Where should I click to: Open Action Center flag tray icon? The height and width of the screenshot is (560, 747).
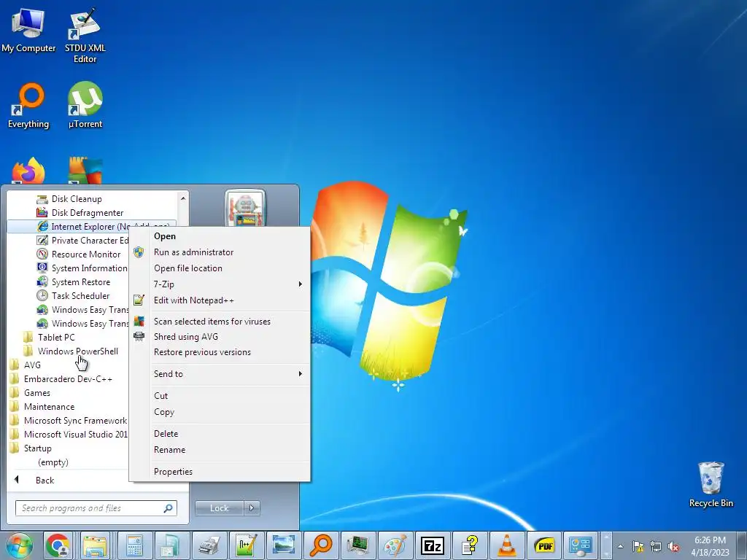pyautogui.click(x=638, y=547)
